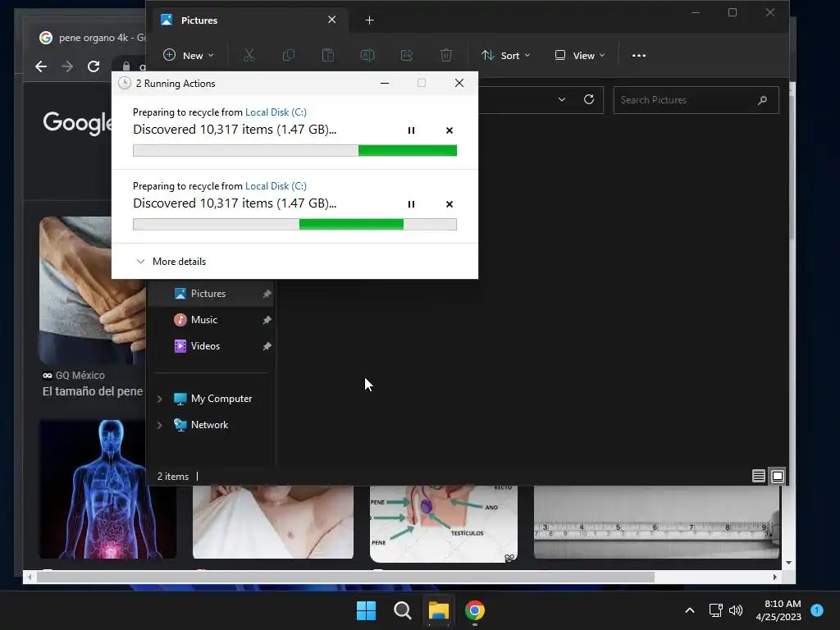Click the Copy icon in Explorer toolbar

[289, 55]
